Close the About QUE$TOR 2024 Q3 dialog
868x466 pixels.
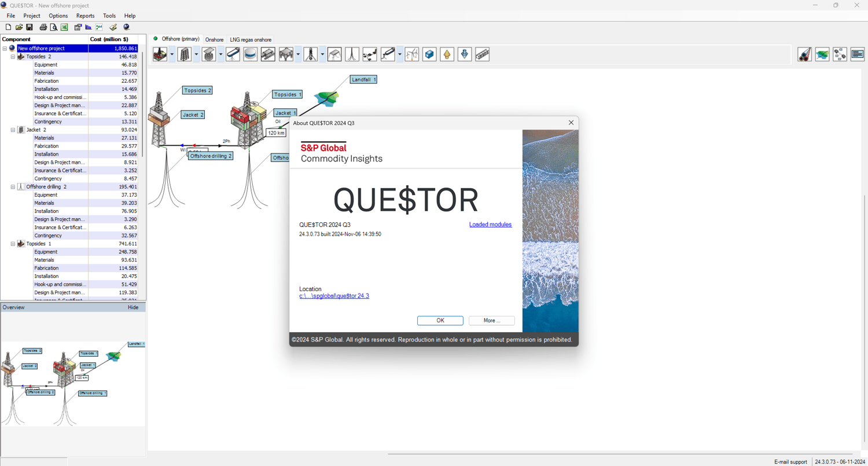coord(571,123)
